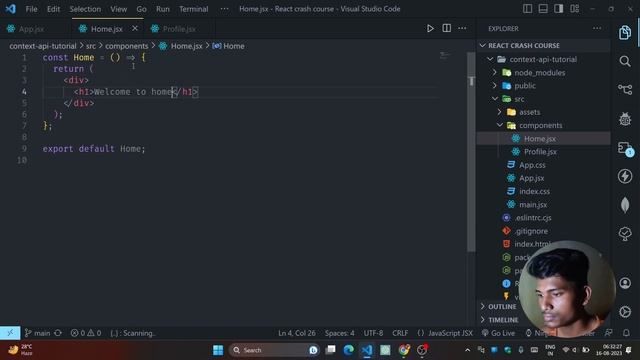640x360 pixels.
Task: Synchronize changes icon in status bar
Action: click(x=58, y=333)
